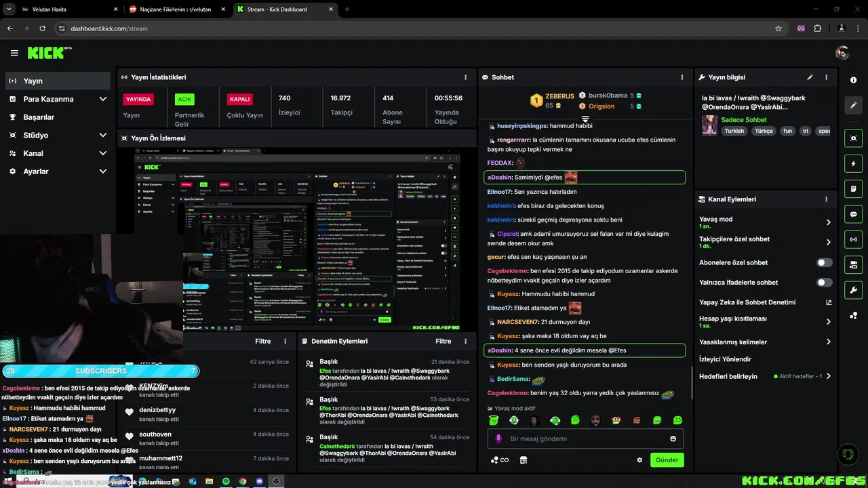
Task: Switch to the Naçizane Fikirlerim r/velutan tab
Action: (x=178, y=9)
